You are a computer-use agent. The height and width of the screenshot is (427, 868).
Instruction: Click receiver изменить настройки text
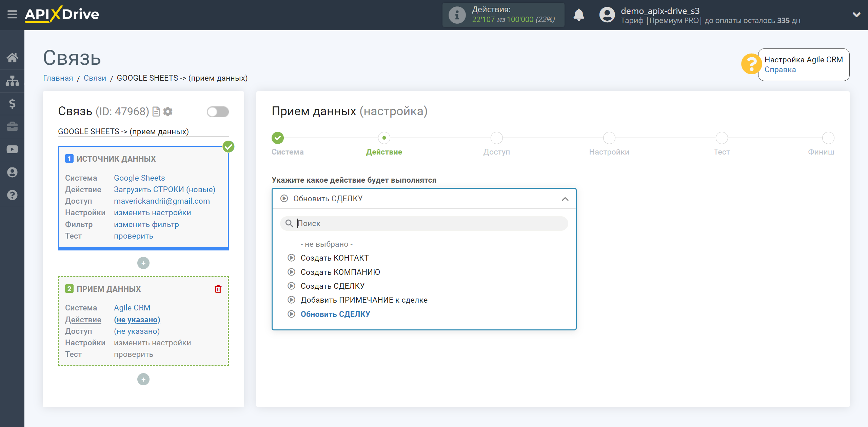click(152, 343)
